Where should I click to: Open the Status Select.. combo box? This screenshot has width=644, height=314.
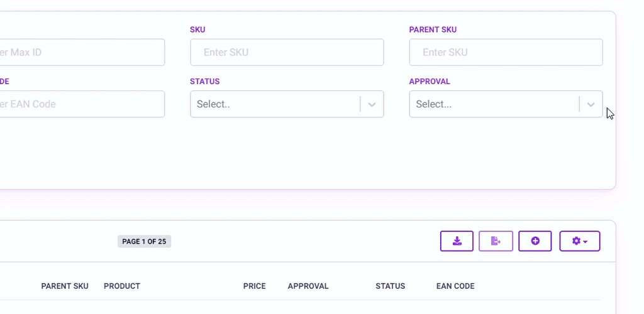287,104
